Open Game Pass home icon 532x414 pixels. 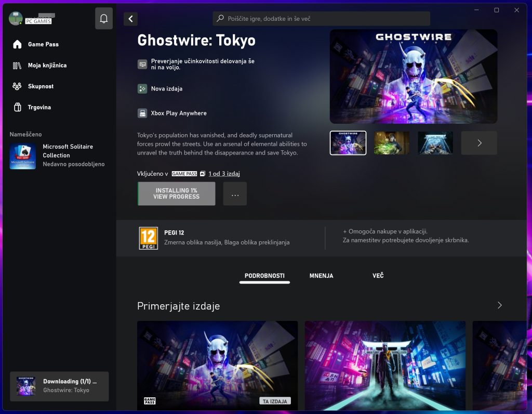[x=17, y=44]
